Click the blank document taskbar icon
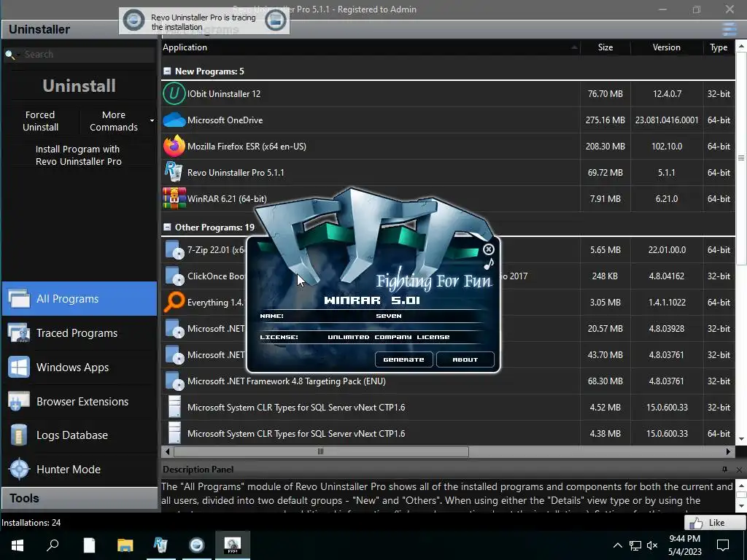Image resolution: width=747 pixels, height=560 pixels. pos(89,545)
